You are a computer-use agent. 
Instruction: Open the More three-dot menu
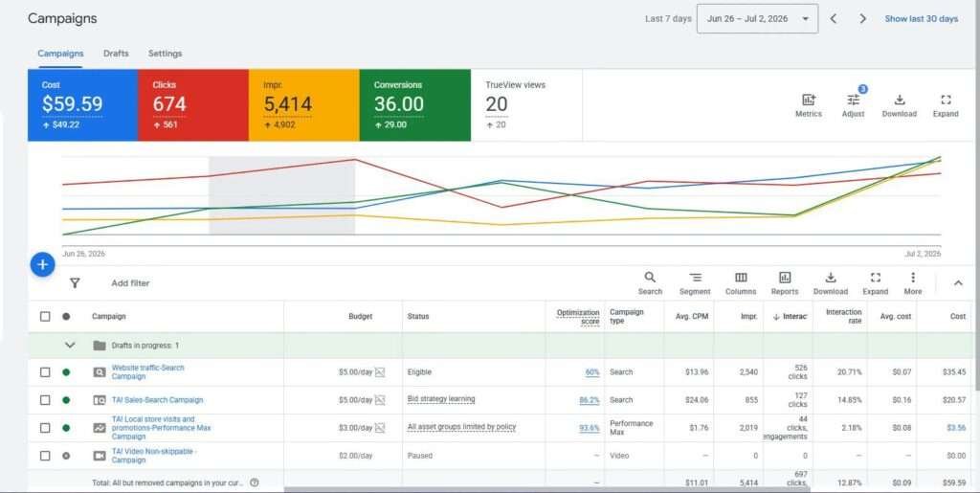click(x=912, y=278)
